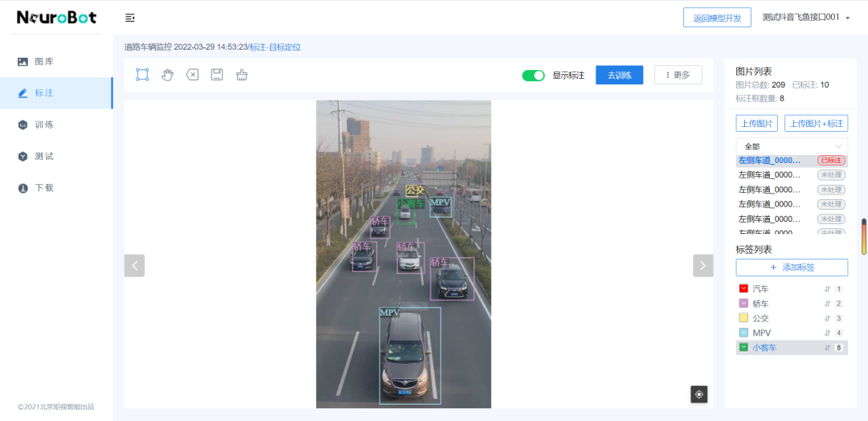Open the 全部 image filter dropdown

[x=792, y=146]
